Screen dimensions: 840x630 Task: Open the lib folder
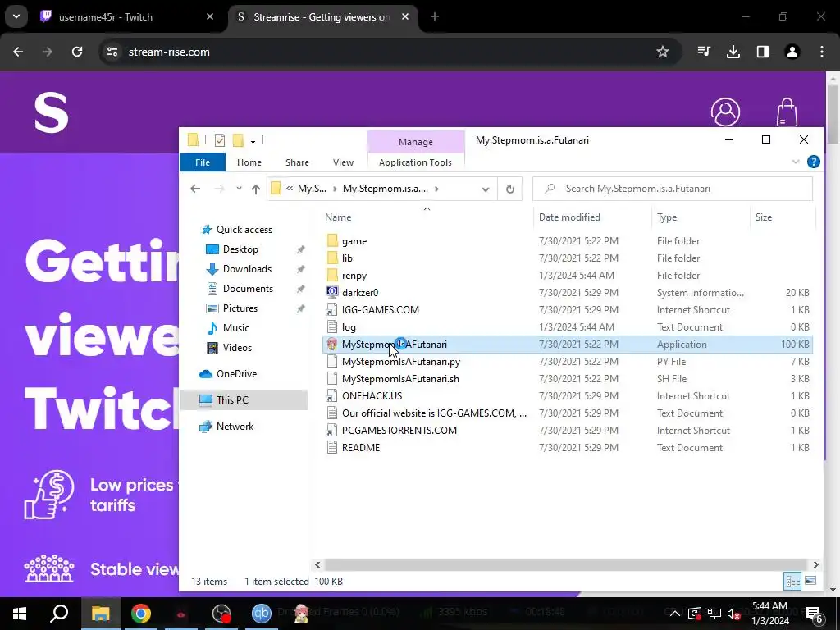[x=347, y=258]
